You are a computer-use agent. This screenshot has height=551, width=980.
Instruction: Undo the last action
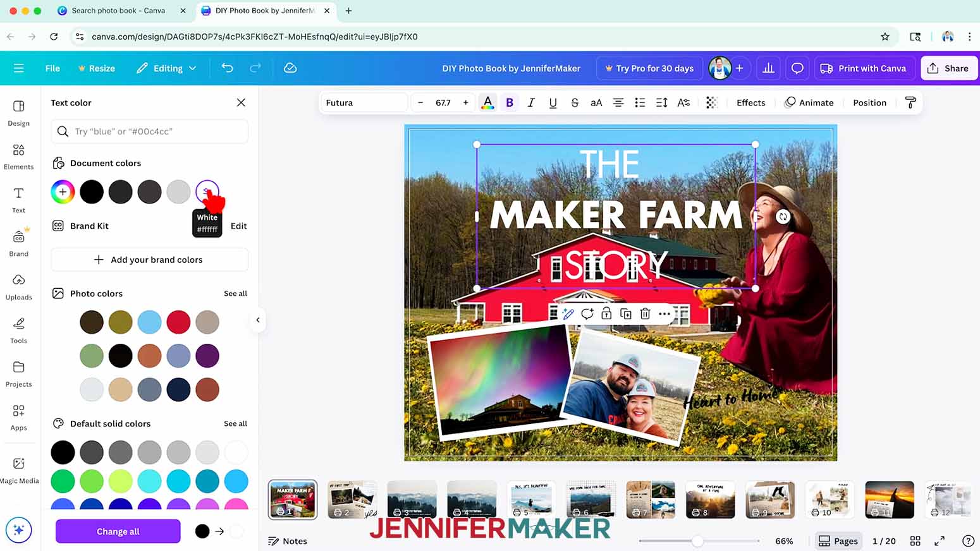[x=228, y=68]
